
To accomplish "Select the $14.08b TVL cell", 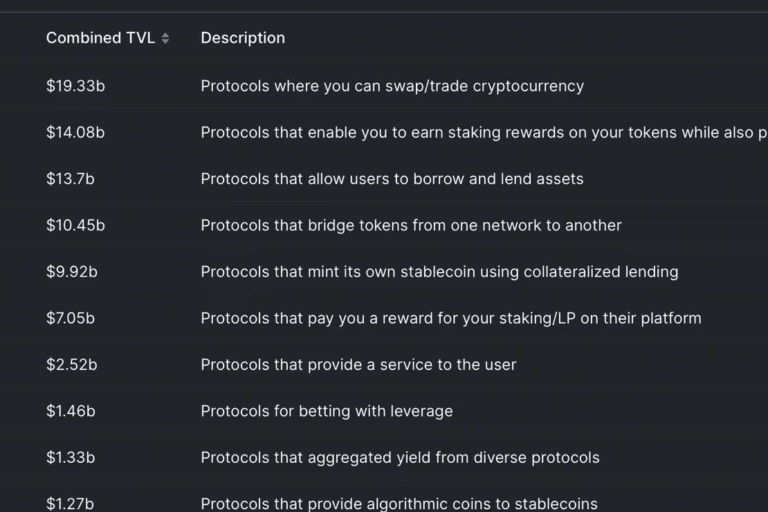I will pyautogui.click(x=75, y=133).
